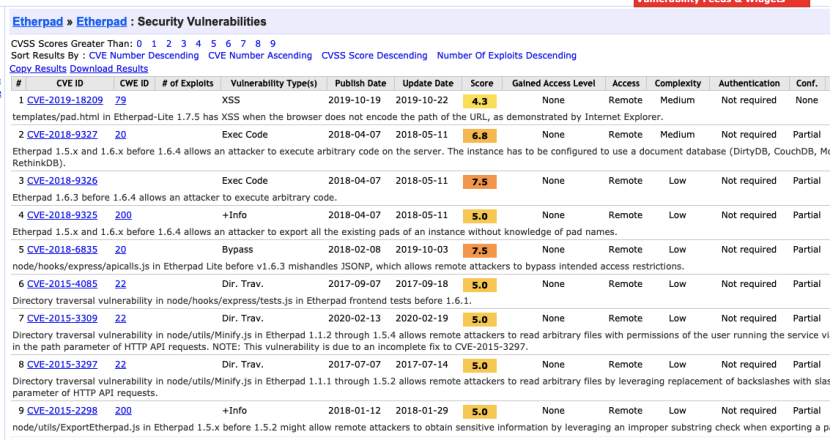The width and height of the screenshot is (832, 442).
Task: Open CVE-2018-6835 details
Action: (62, 249)
